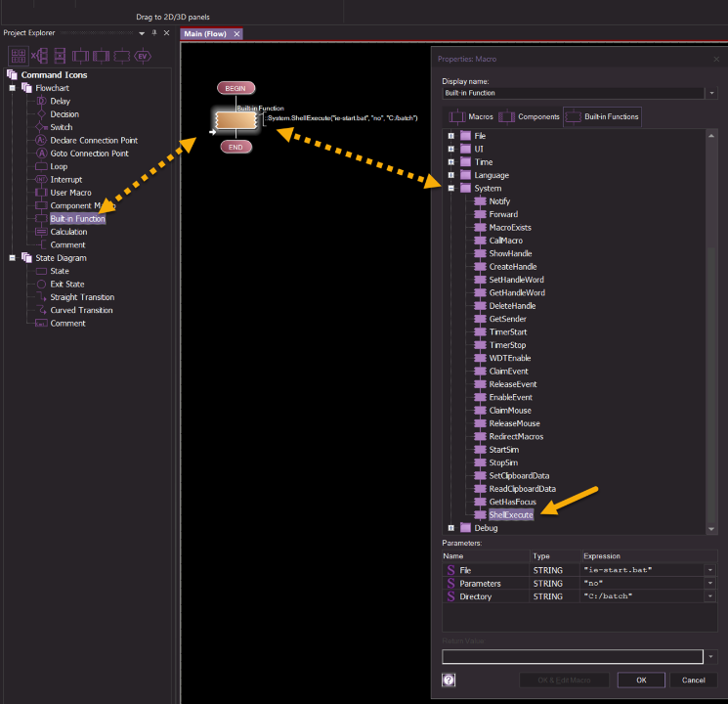Viewport: 728px width, 704px height.
Task: Click the EV events icon in Project Explorer toolbar
Action: [x=143, y=56]
